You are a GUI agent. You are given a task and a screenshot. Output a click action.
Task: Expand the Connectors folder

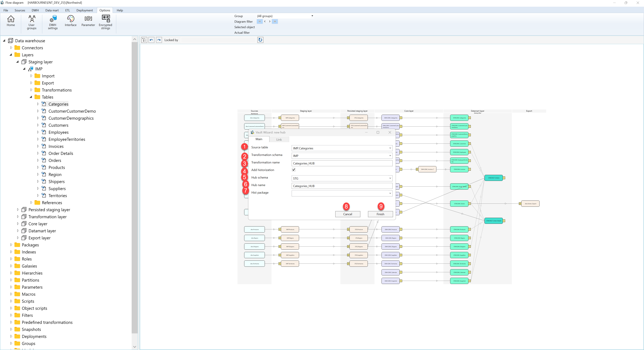[x=11, y=47]
